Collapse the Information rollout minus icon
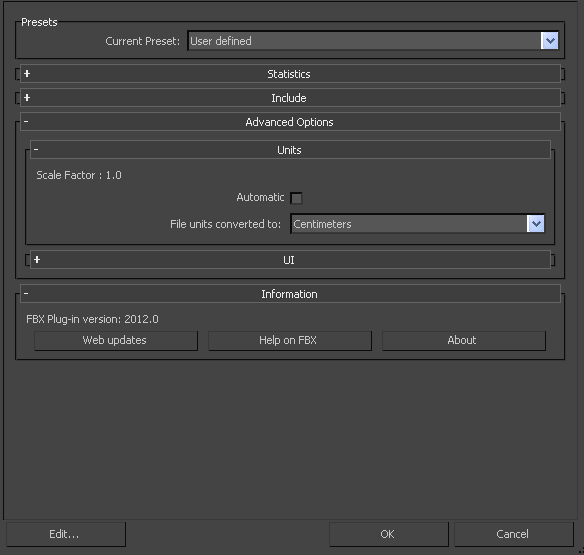The height and width of the screenshot is (555, 584). pos(26,294)
